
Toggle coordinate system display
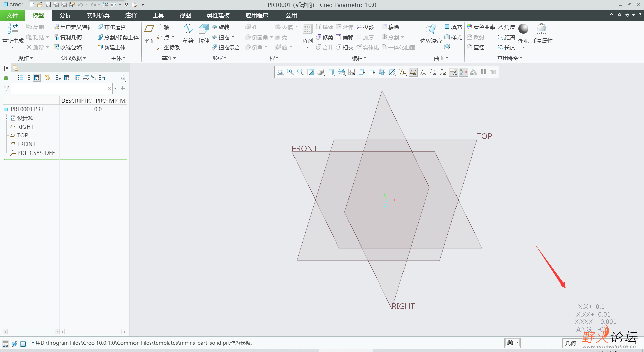click(443, 72)
